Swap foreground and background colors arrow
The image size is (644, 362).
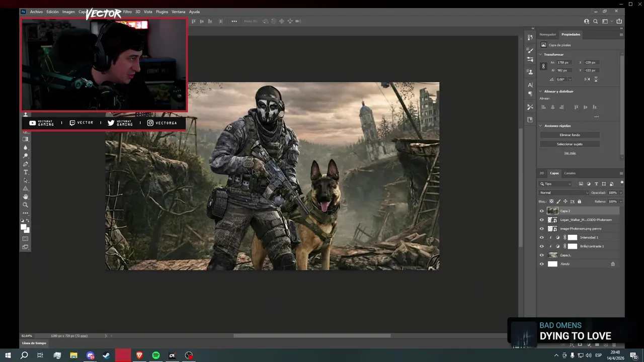(x=28, y=221)
